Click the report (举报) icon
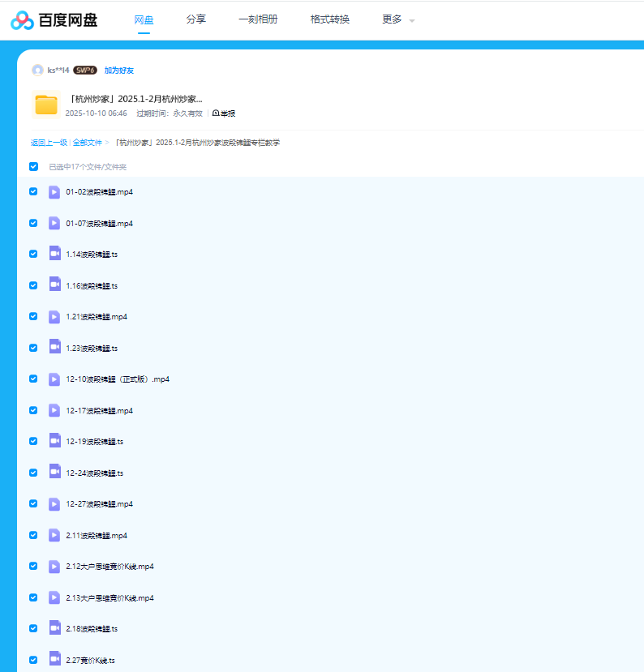 (216, 113)
